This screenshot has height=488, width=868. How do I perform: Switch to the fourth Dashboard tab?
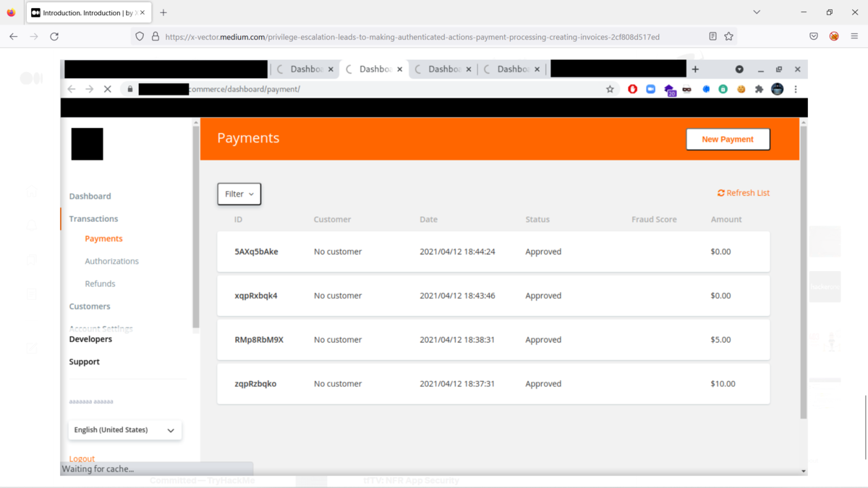tap(511, 69)
